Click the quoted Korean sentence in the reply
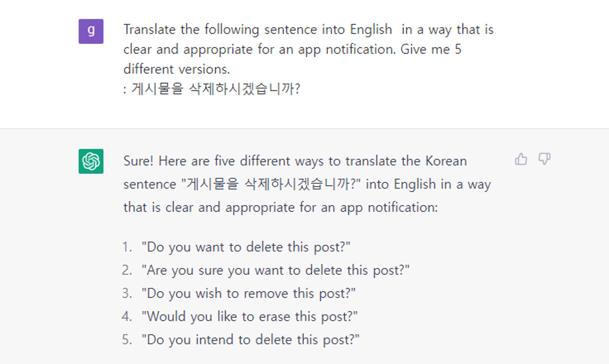Screen dimensions: 609x364 tap(271, 184)
